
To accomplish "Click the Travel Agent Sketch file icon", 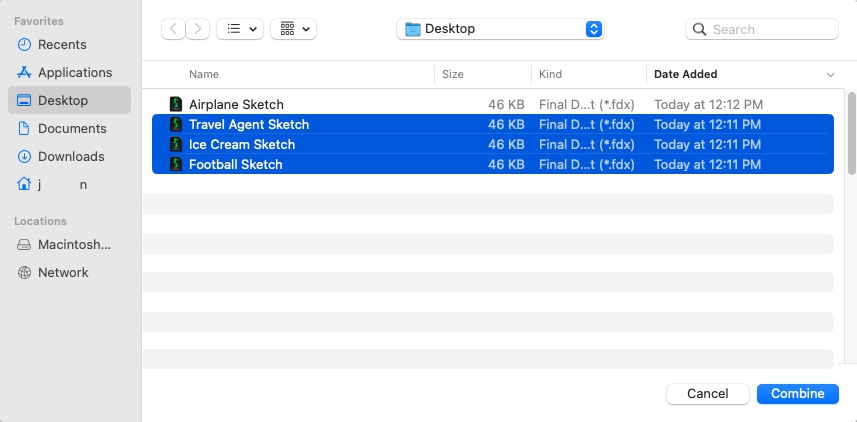I will click(175, 125).
